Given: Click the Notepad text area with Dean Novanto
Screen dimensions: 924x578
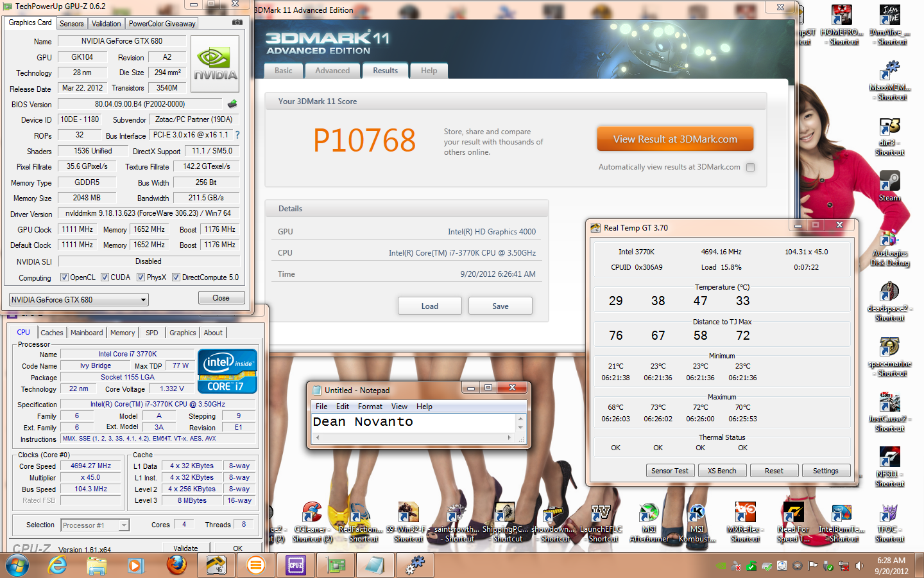Looking at the screenshot, I should (414, 423).
